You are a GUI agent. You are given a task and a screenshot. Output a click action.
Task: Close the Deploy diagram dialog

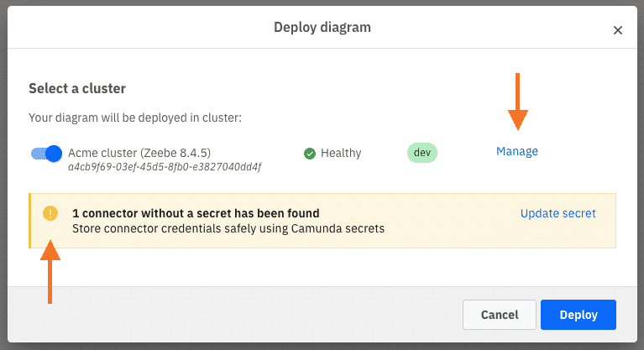click(618, 30)
